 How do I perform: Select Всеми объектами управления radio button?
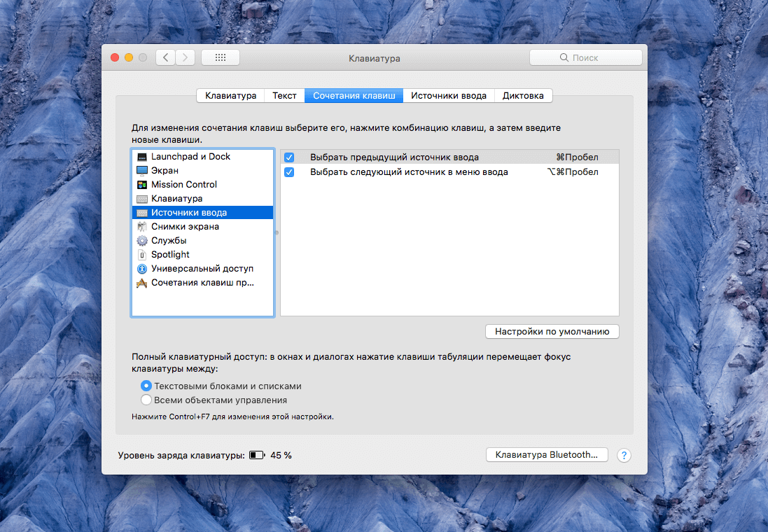pos(146,400)
